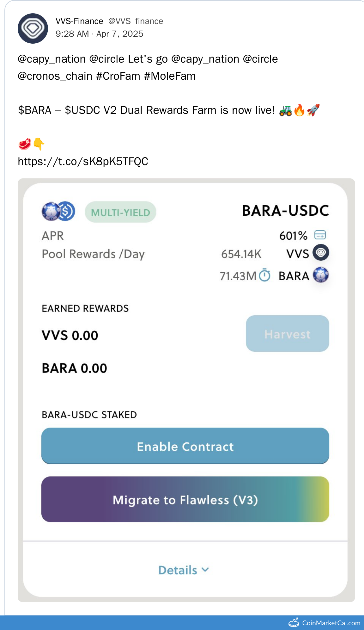The width and height of the screenshot is (364, 630).
Task: Click the timer icon next to 71.43M
Action: tap(264, 275)
